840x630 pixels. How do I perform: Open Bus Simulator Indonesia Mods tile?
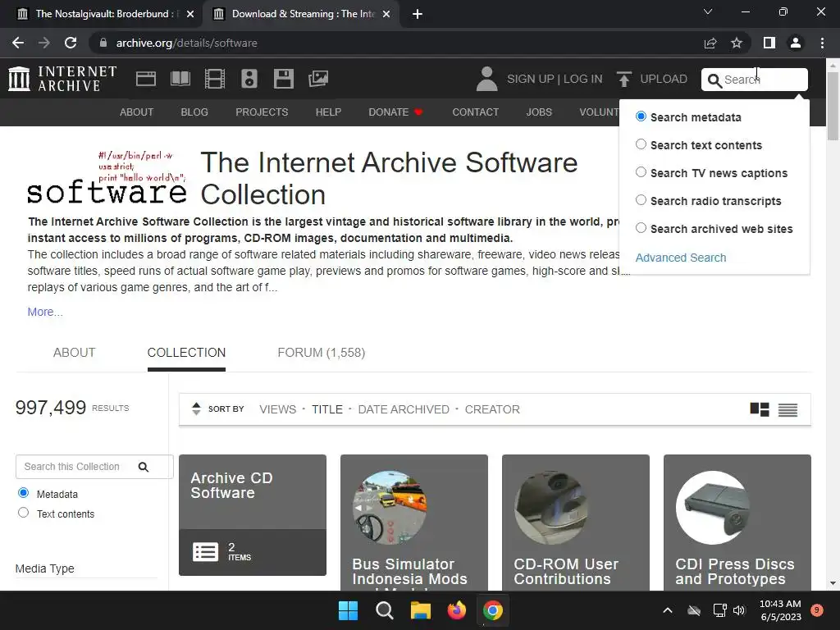tap(414, 523)
